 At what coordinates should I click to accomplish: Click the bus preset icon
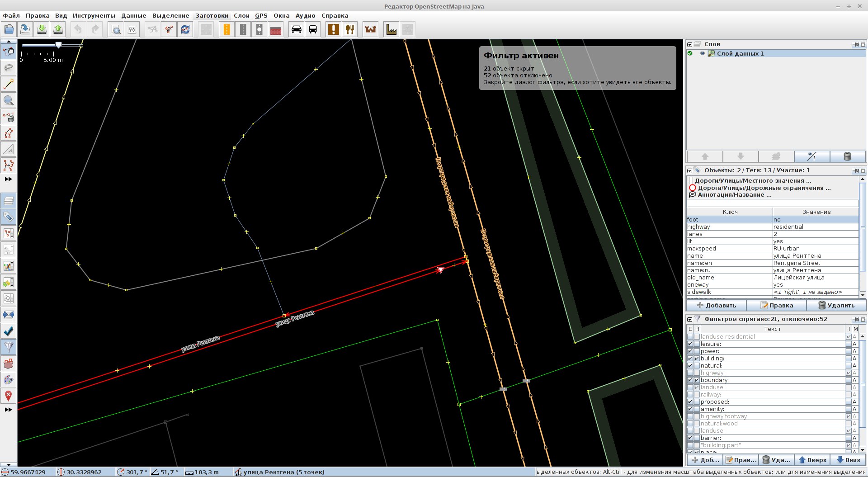click(313, 30)
